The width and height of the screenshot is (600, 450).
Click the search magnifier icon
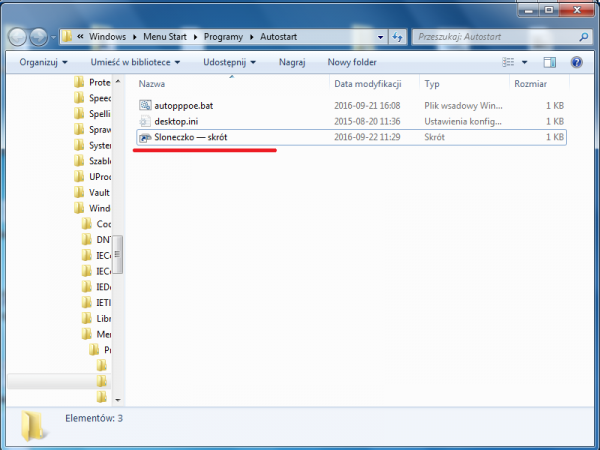584,37
